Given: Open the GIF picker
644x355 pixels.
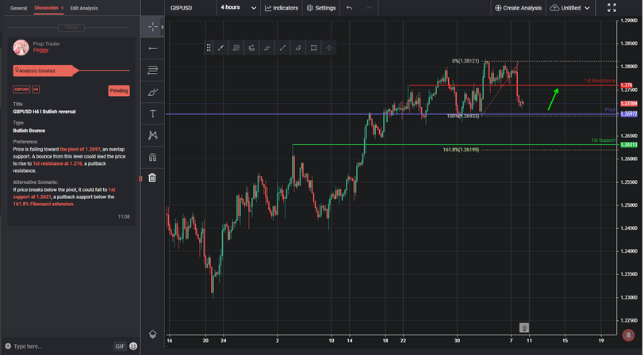Looking at the screenshot, I should tap(120, 346).
